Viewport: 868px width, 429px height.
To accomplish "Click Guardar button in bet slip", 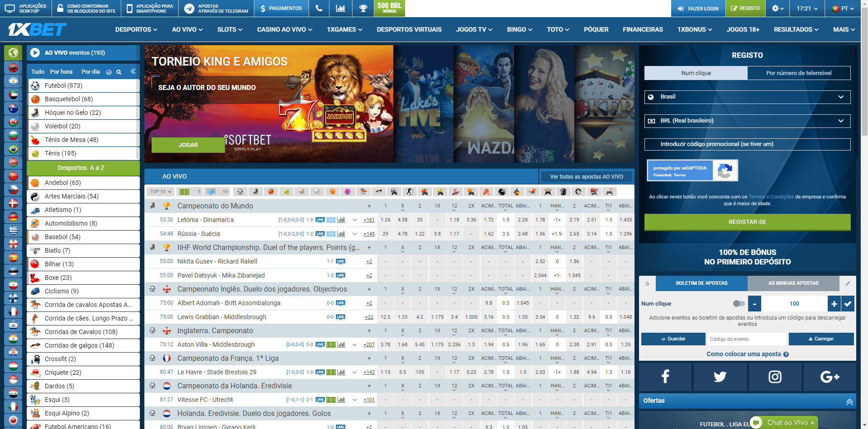I will [x=673, y=339].
